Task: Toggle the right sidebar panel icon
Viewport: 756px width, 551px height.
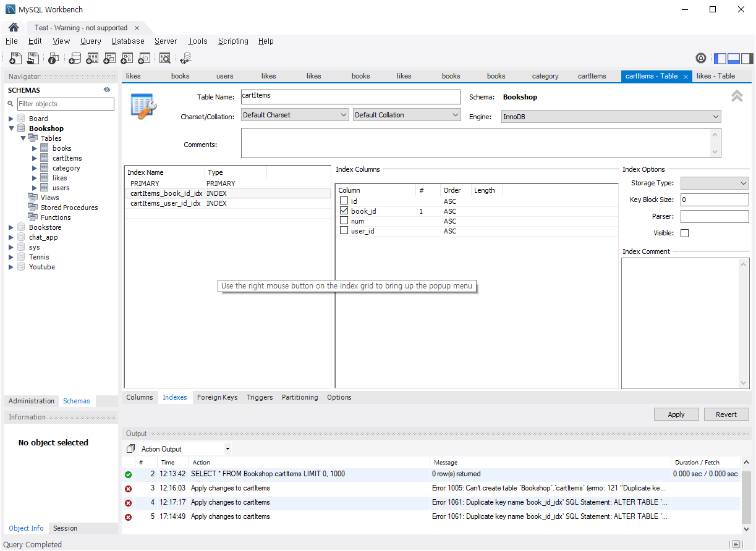Action: (747, 59)
